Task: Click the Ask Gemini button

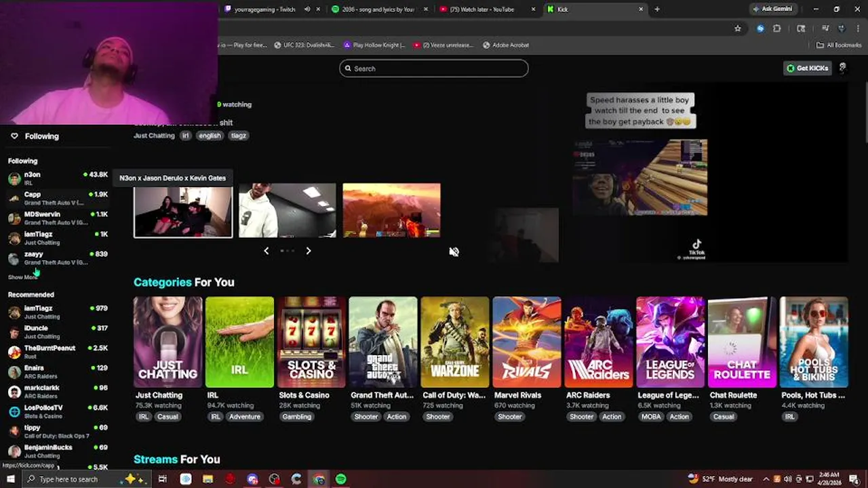Action: coord(773,9)
